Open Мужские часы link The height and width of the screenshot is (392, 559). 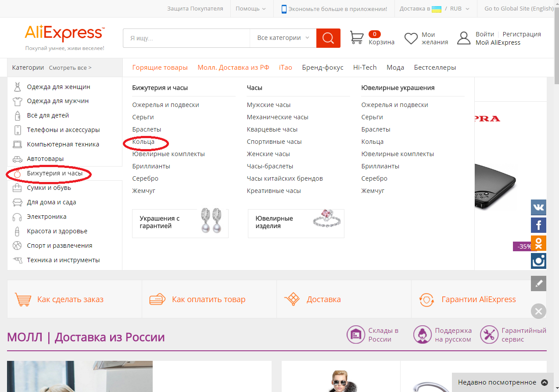point(269,105)
